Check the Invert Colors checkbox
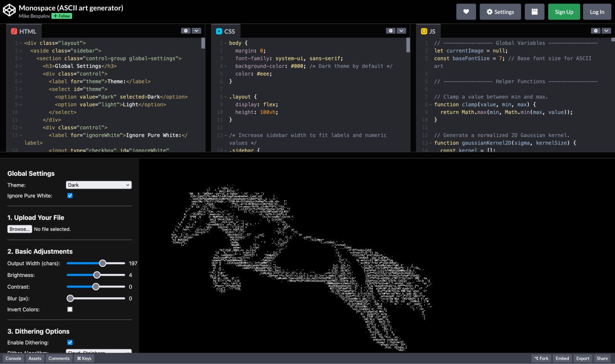The image size is (615, 364). click(x=70, y=310)
